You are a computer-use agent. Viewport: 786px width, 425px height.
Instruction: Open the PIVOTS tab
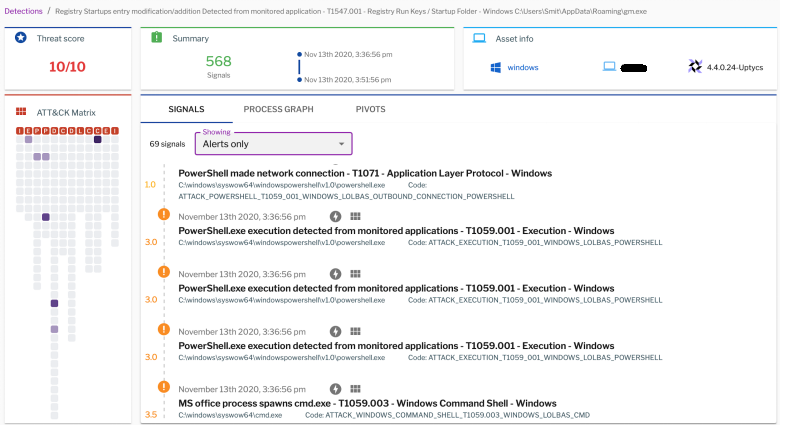pyautogui.click(x=370, y=109)
